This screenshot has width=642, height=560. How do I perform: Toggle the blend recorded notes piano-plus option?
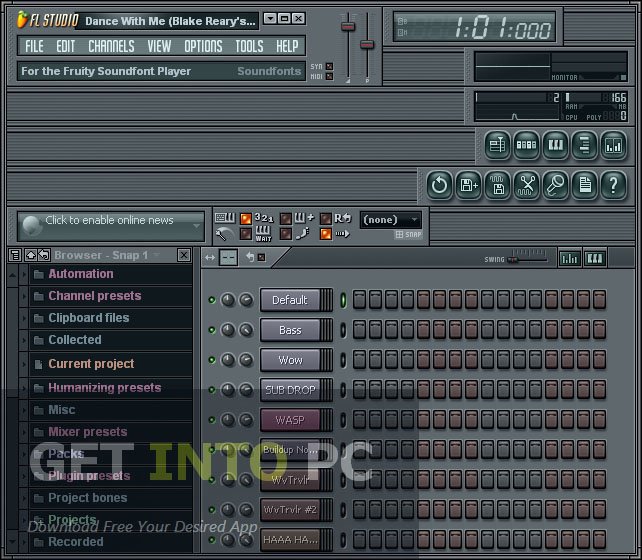tap(286, 219)
